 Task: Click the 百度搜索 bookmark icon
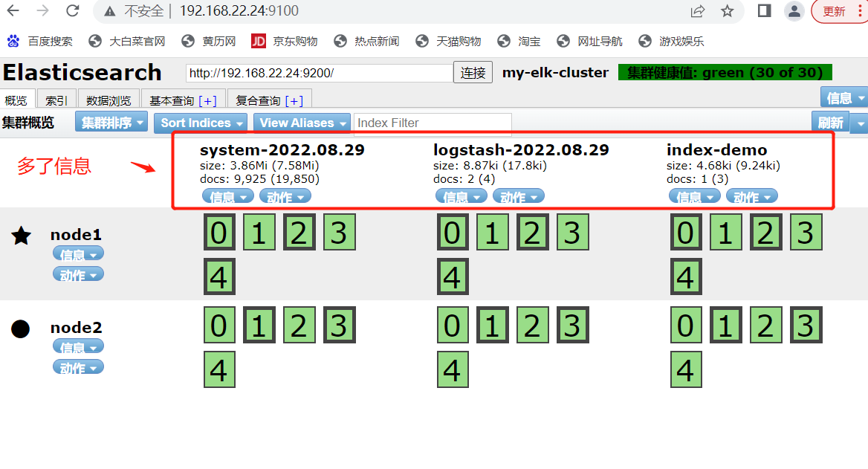[x=12, y=41]
